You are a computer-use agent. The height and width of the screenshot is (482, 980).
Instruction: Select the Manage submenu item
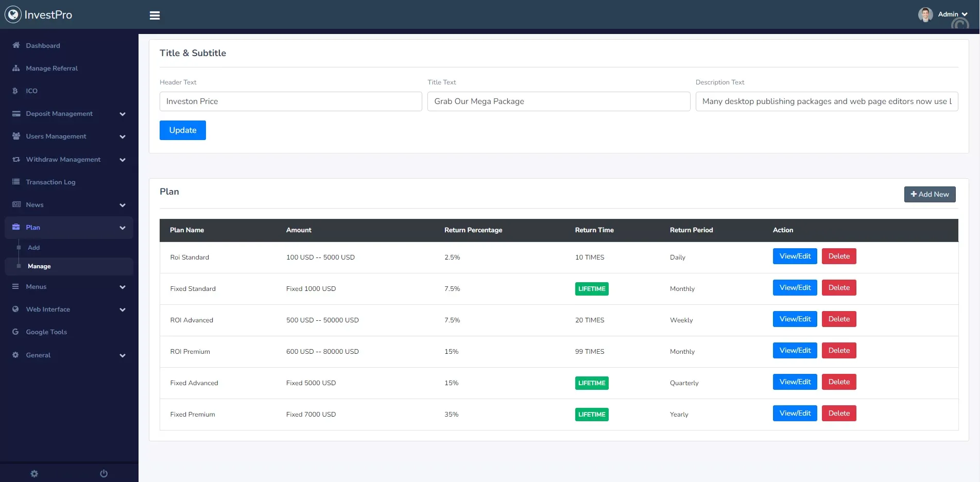pos(39,266)
